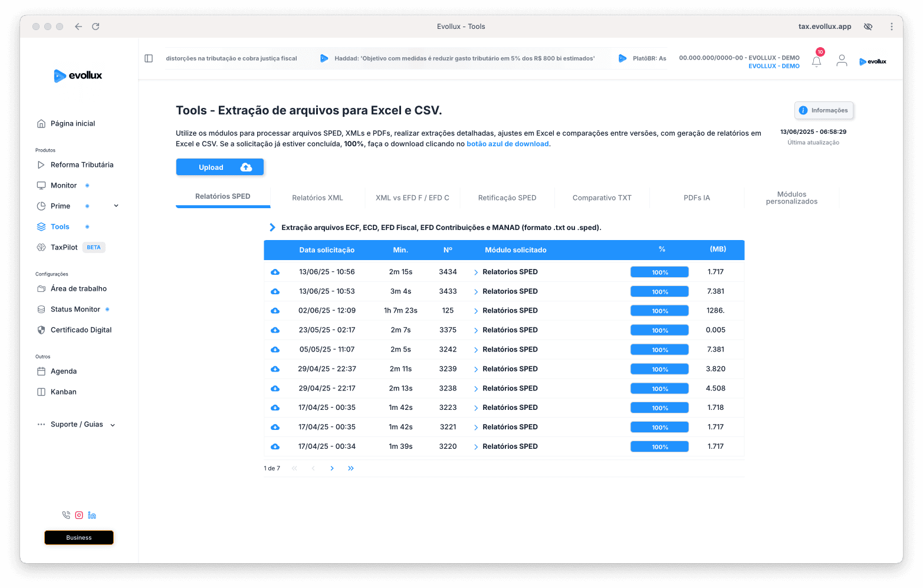The height and width of the screenshot is (588, 923).
Task: Click the LinkedIn icon in the sidebar
Action: 91,514
